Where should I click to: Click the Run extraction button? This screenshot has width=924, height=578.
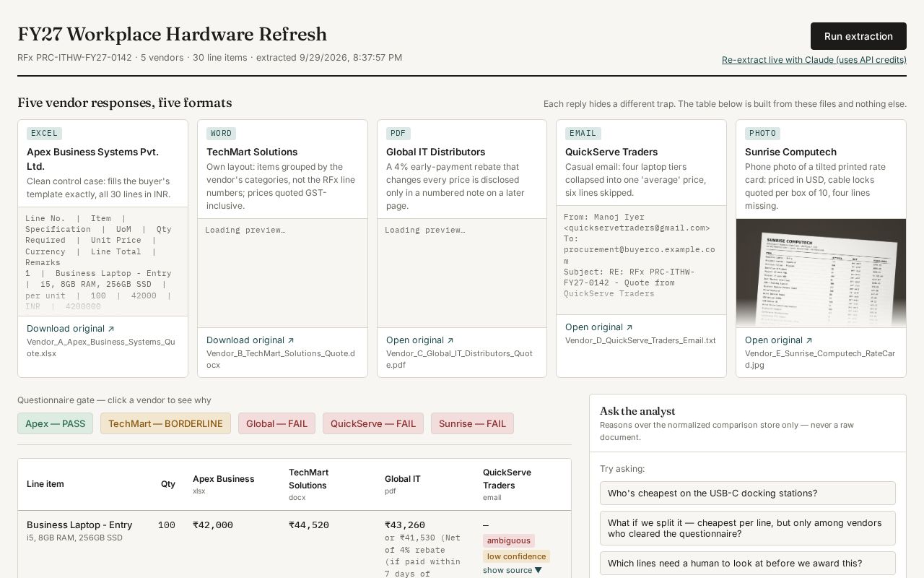[858, 36]
